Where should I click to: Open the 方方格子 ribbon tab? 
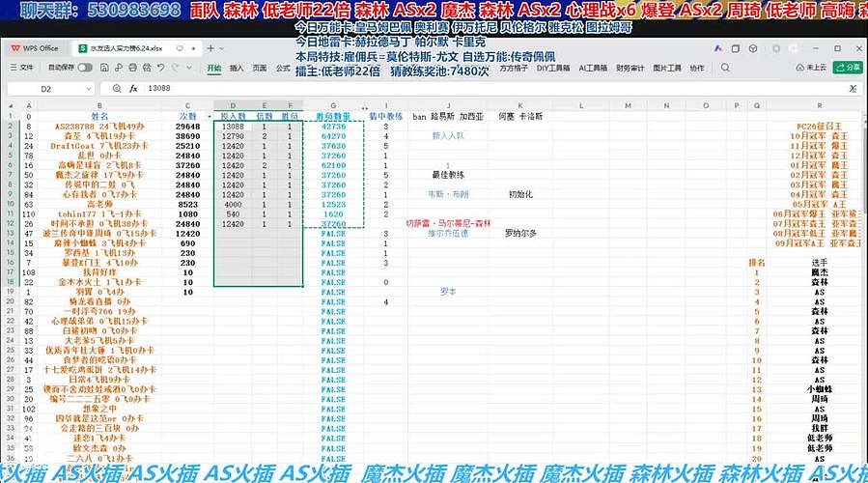pyautogui.click(x=514, y=69)
